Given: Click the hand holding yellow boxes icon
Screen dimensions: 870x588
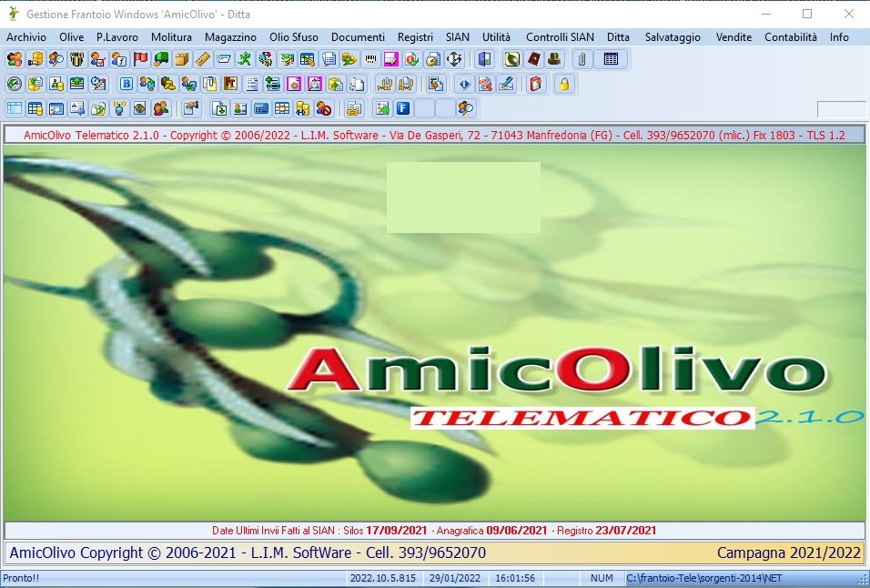Looking at the screenshot, I should 35,59.
